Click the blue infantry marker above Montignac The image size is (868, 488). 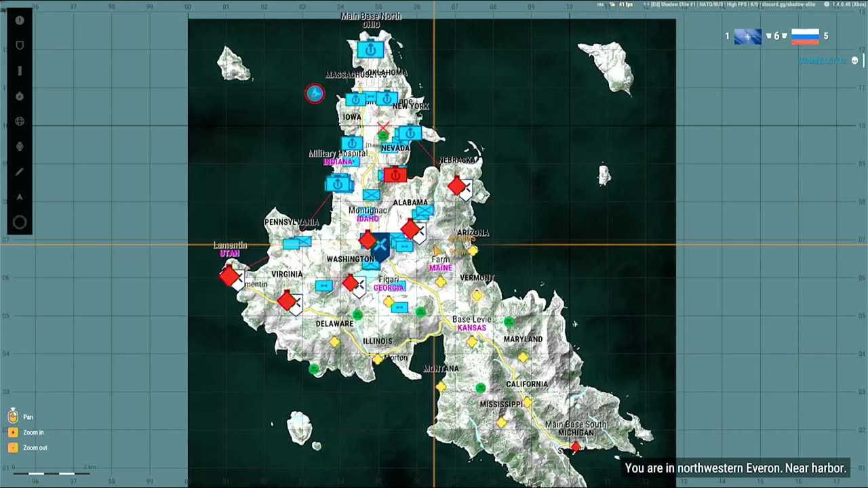click(x=371, y=195)
